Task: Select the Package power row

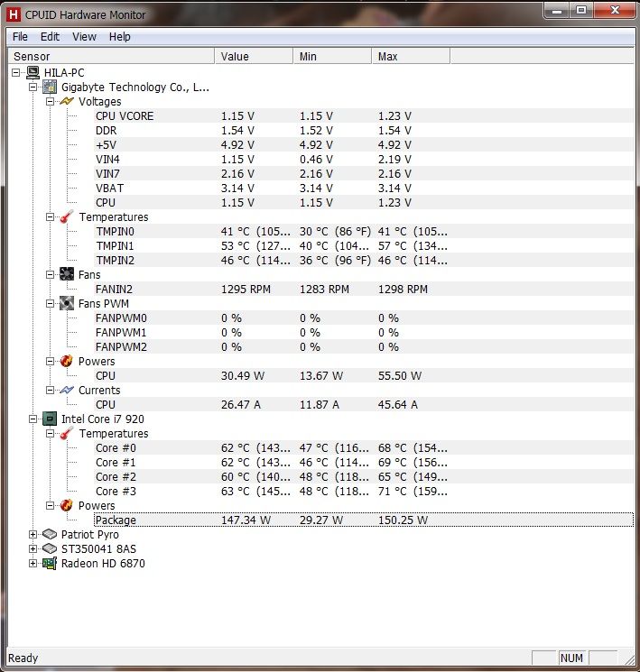Action: (364, 520)
